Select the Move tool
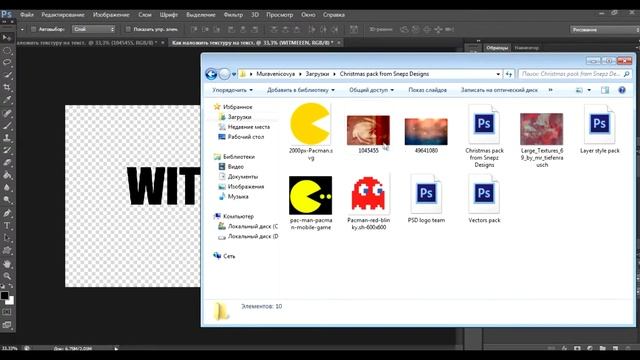This screenshot has width=640, height=360. click(x=7, y=38)
